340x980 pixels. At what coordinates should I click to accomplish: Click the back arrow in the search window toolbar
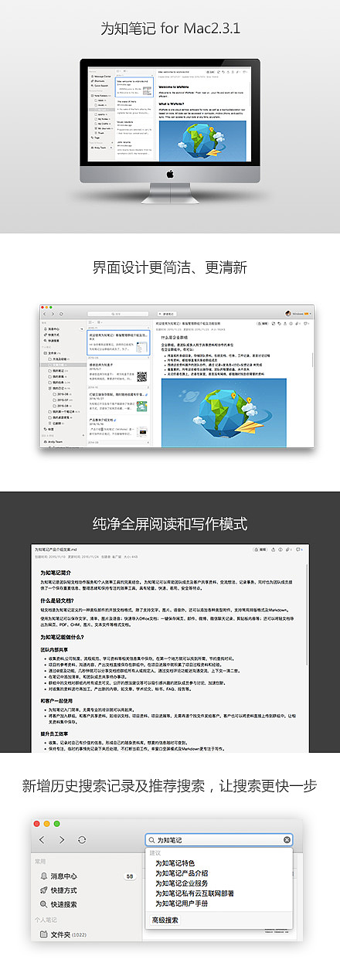pyautogui.click(x=42, y=839)
